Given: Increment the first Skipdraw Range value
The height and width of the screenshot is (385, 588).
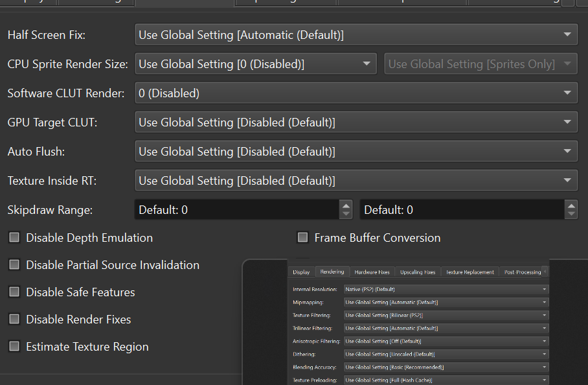Looking at the screenshot, I should click(346, 206).
